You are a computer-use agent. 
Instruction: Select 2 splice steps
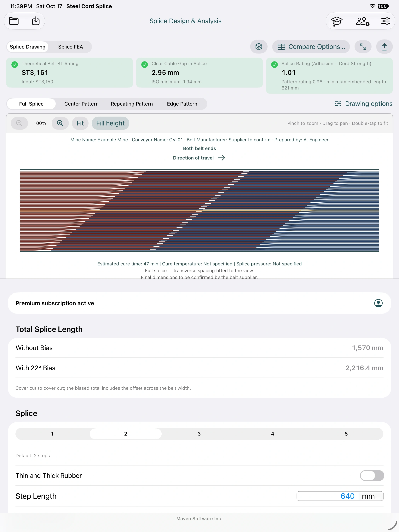pos(125,434)
